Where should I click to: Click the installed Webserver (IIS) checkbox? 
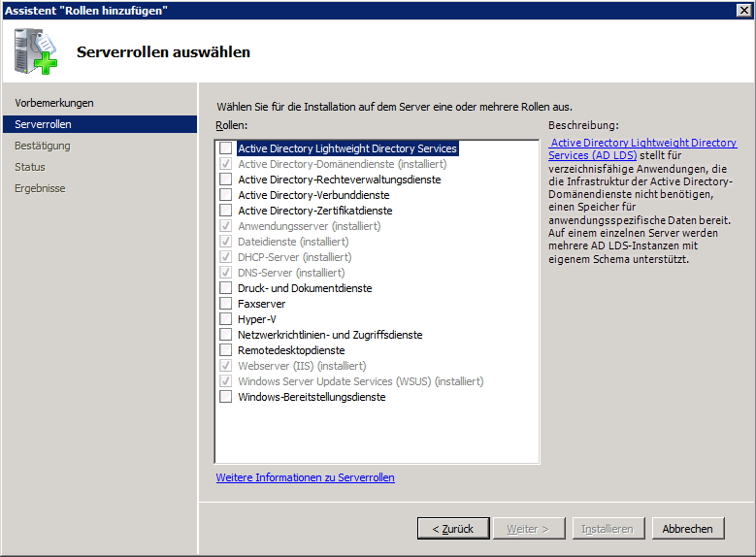coord(226,366)
